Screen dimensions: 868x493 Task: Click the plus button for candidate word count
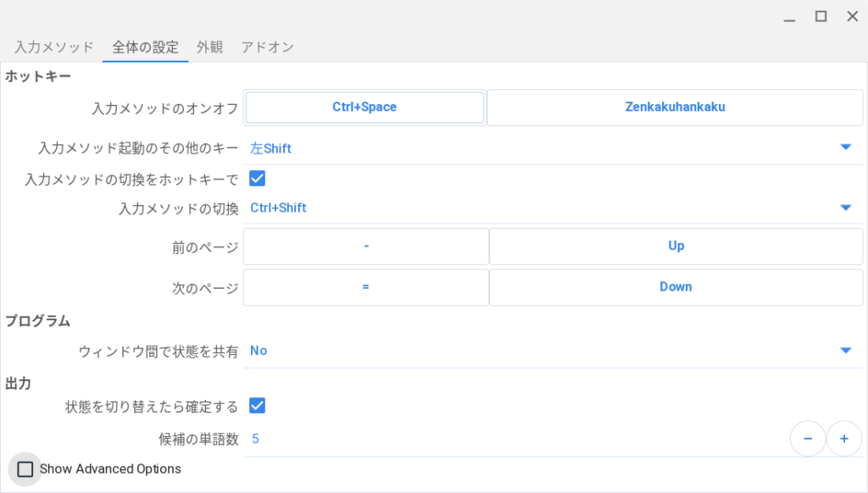(844, 439)
